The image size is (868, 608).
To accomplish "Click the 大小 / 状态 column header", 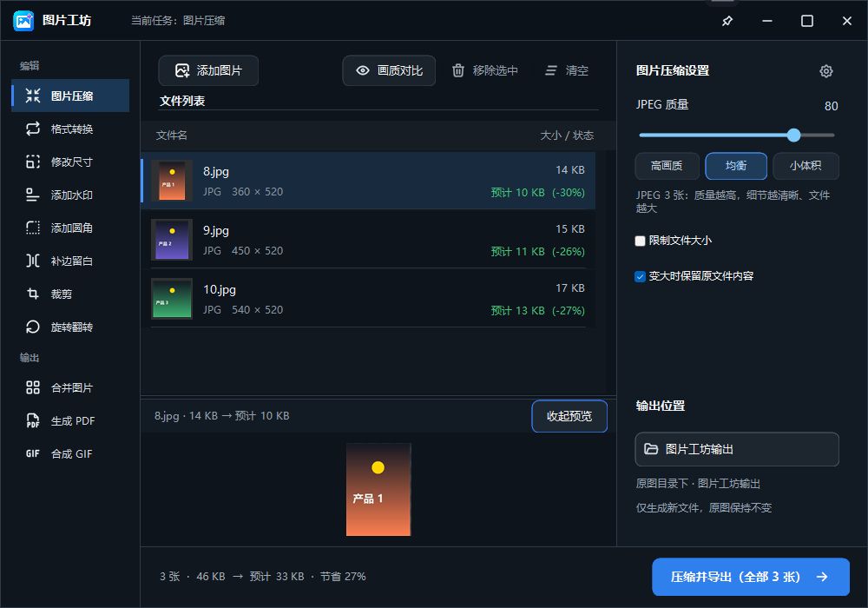I will pyautogui.click(x=567, y=135).
